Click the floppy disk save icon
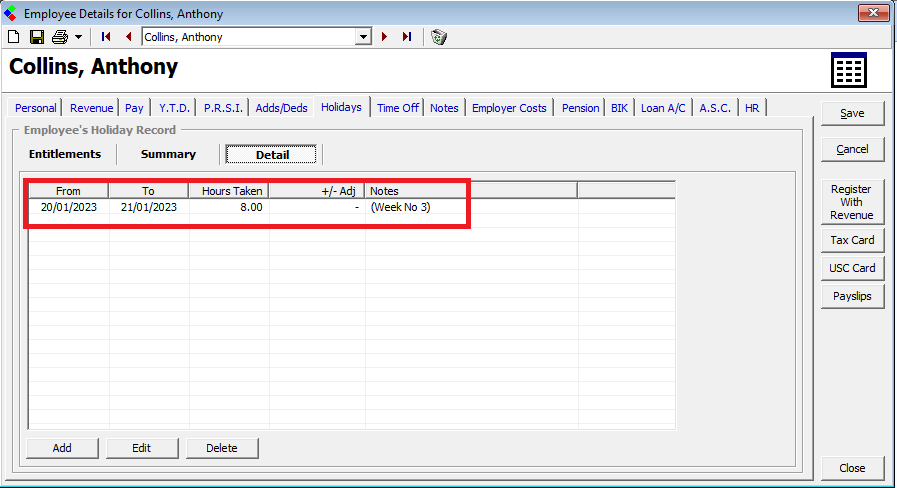 tap(36, 37)
